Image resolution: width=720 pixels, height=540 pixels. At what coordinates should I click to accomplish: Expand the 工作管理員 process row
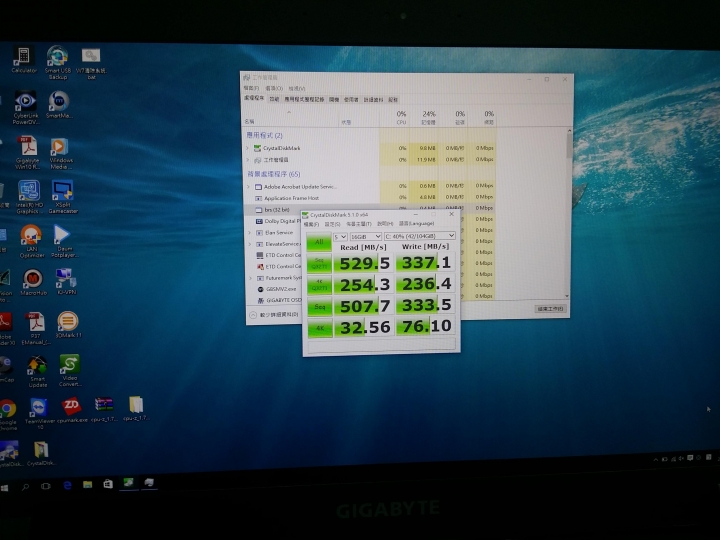coord(248,160)
